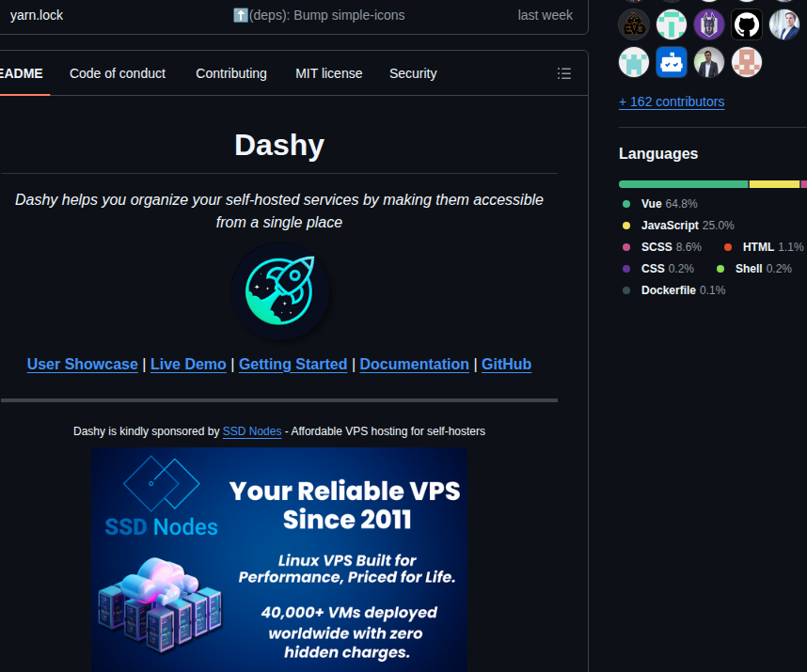The image size is (807, 672).
Task: Filter by HTML 1.1% language
Action: coord(764,247)
